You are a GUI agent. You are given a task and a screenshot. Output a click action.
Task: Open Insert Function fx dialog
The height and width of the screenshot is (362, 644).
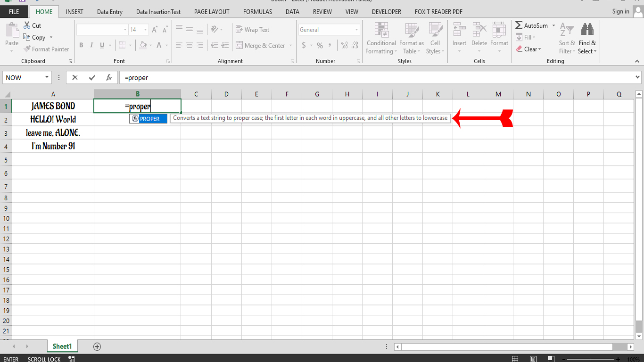(x=109, y=78)
